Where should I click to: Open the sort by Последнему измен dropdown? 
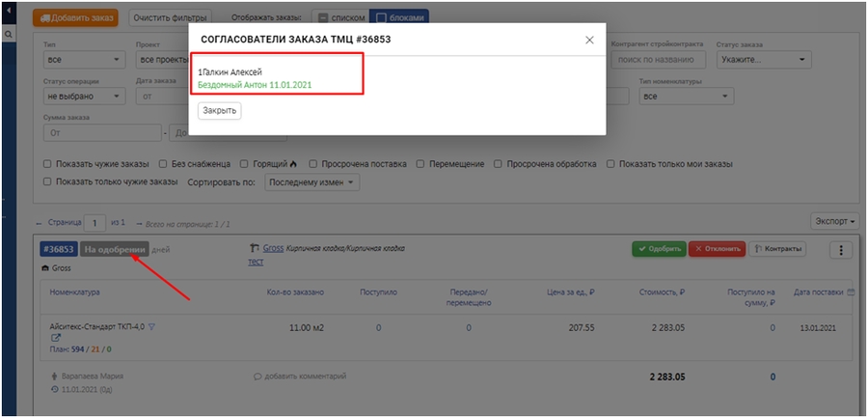tap(312, 181)
